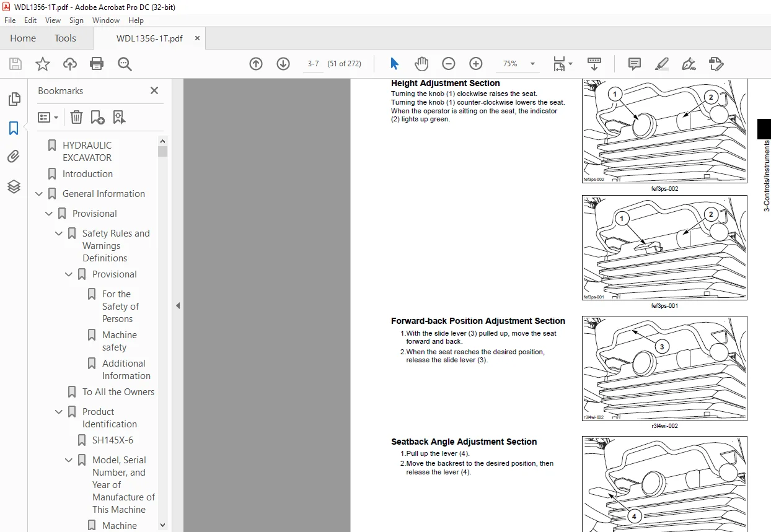Collapse Safety Rules and Warnings Definitions node

(59, 233)
